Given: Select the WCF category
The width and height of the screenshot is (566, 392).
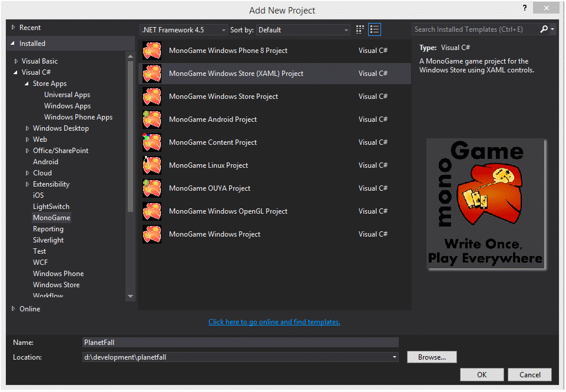Looking at the screenshot, I should [41, 263].
